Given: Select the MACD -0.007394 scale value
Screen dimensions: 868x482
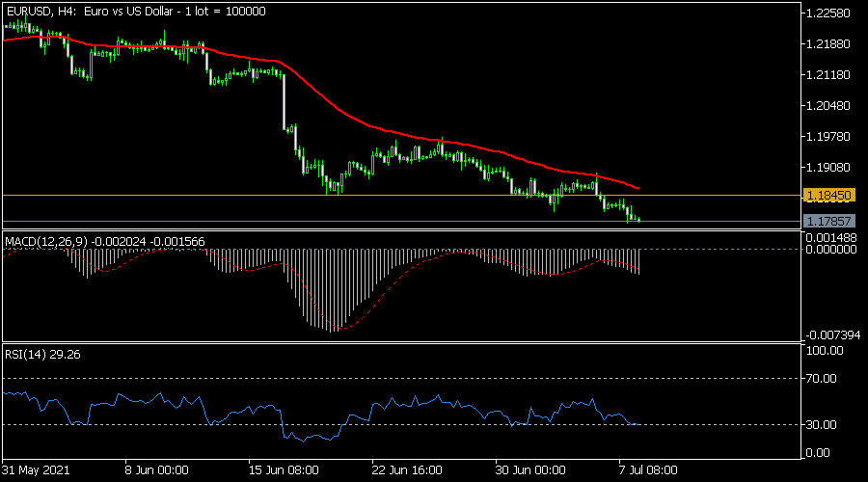Looking at the screenshot, I should 832,333.
